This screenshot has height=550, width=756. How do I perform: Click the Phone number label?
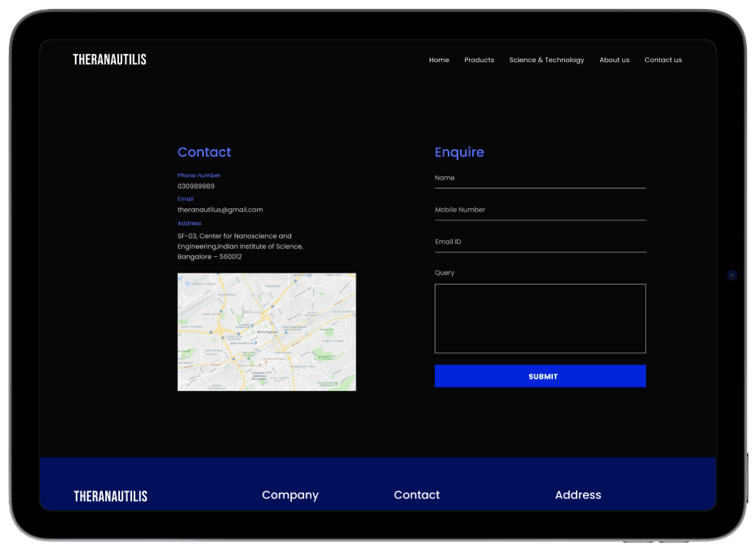pyautogui.click(x=199, y=175)
